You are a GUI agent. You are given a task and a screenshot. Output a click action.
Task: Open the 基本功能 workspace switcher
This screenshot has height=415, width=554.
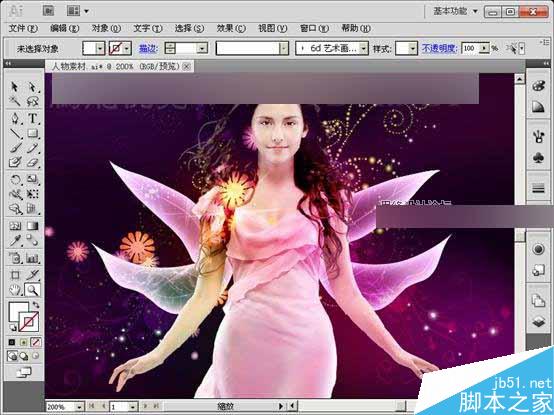[456, 11]
